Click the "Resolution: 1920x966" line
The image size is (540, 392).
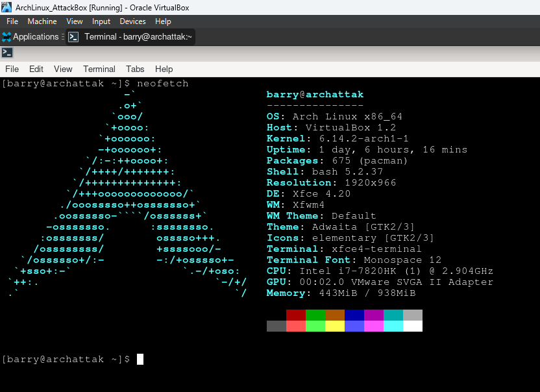coord(331,182)
